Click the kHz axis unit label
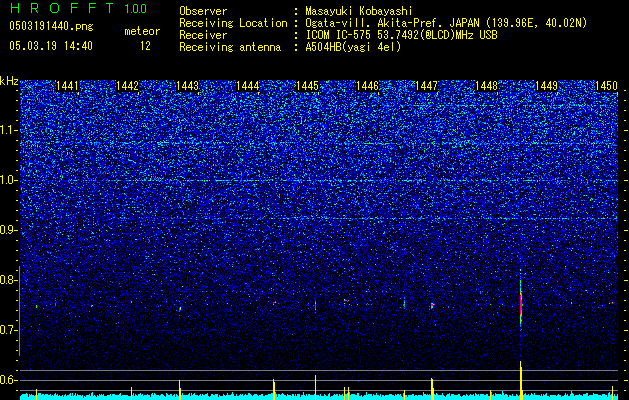Viewport: 629px width, 400px height. pyautogui.click(x=9, y=81)
